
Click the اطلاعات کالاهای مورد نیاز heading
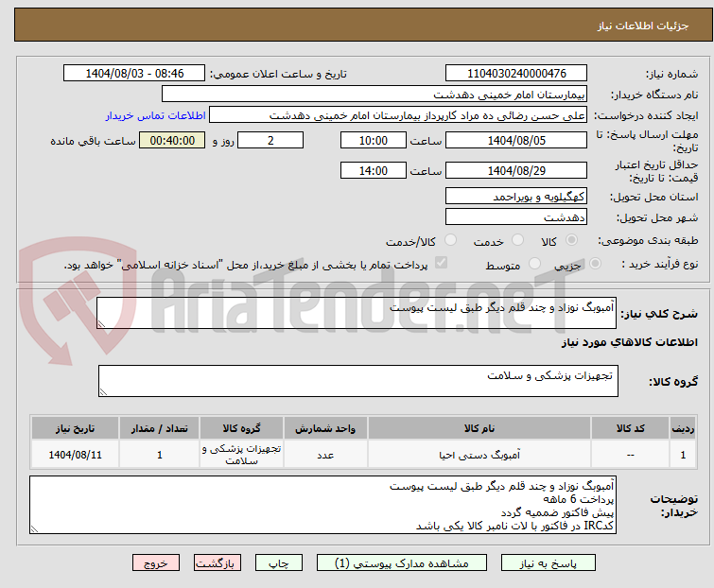tap(629, 342)
